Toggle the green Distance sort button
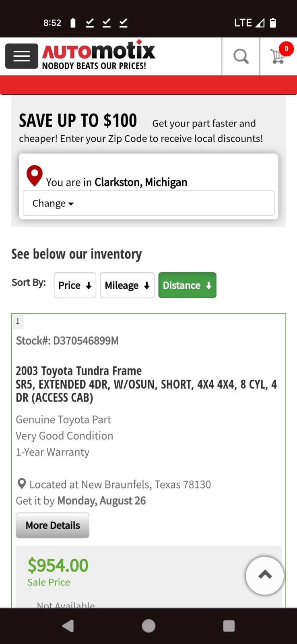The image size is (297, 644). pos(187,285)
